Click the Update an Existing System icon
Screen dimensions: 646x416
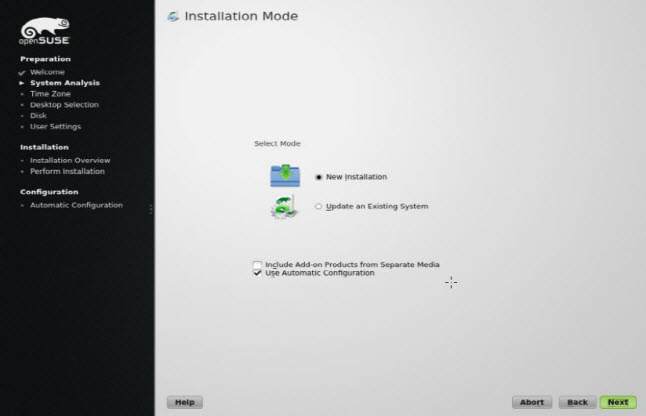284,207
